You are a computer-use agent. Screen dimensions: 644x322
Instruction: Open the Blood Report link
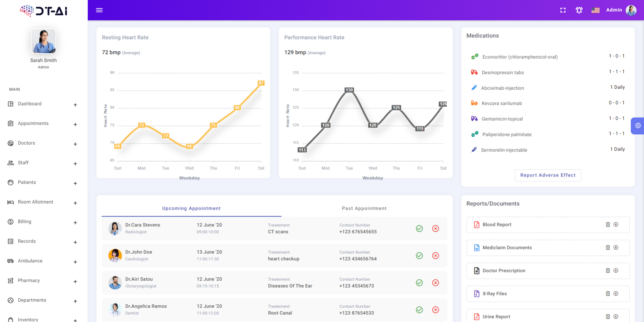(x=497, y=225)
